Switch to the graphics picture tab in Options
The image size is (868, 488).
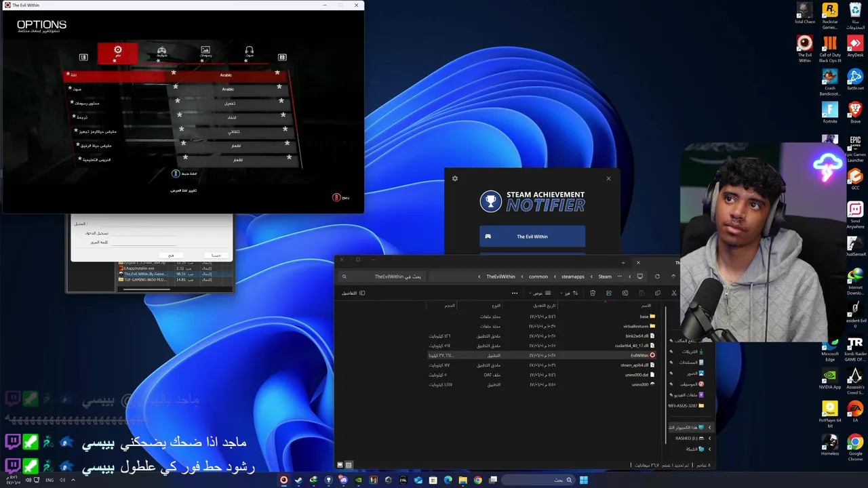pyautogui.click(x=205, y=52)
